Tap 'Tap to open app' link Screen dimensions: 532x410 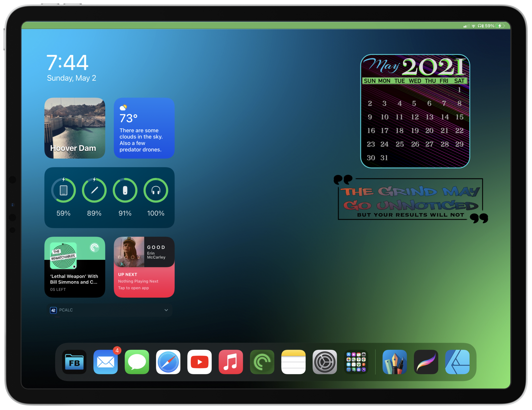(134, 288)
